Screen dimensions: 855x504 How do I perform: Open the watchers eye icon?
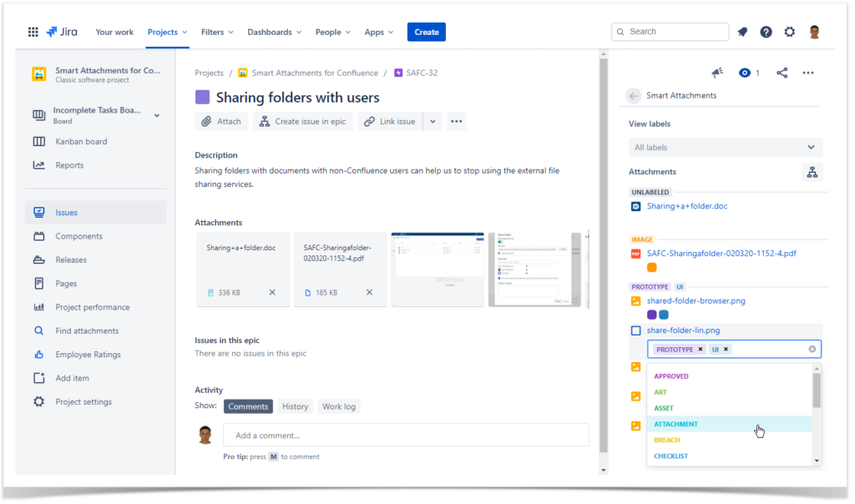coord(742,73)
